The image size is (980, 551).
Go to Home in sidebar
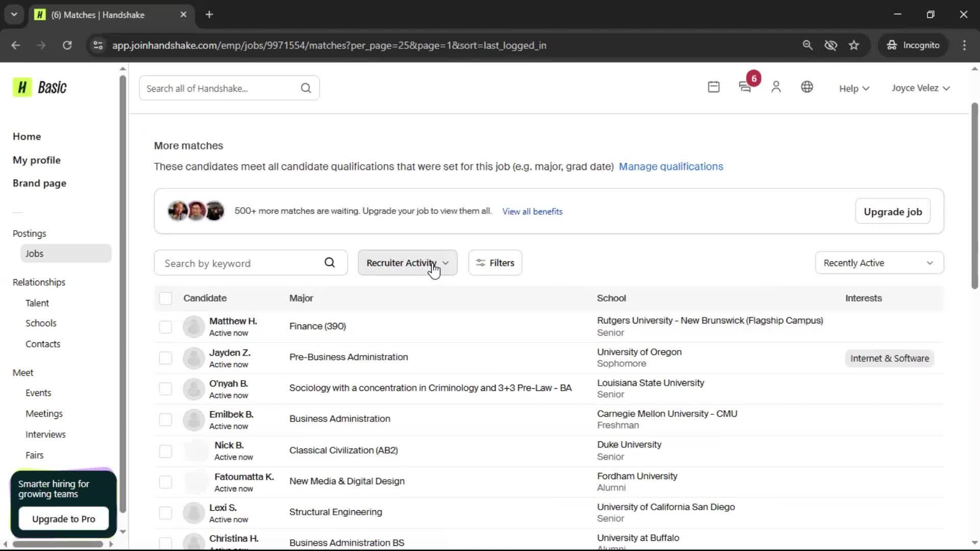tap(27, 136)
